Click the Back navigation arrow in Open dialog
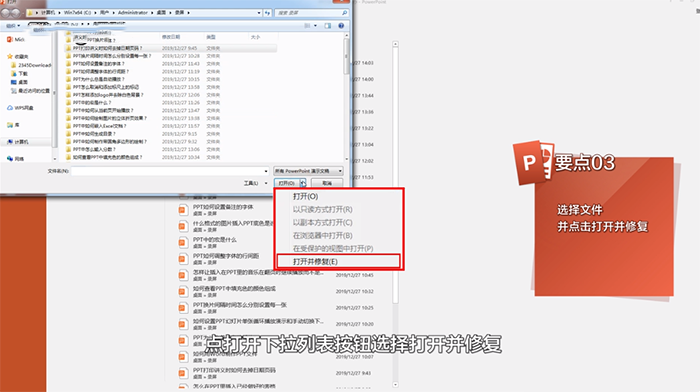 point(6,13)
